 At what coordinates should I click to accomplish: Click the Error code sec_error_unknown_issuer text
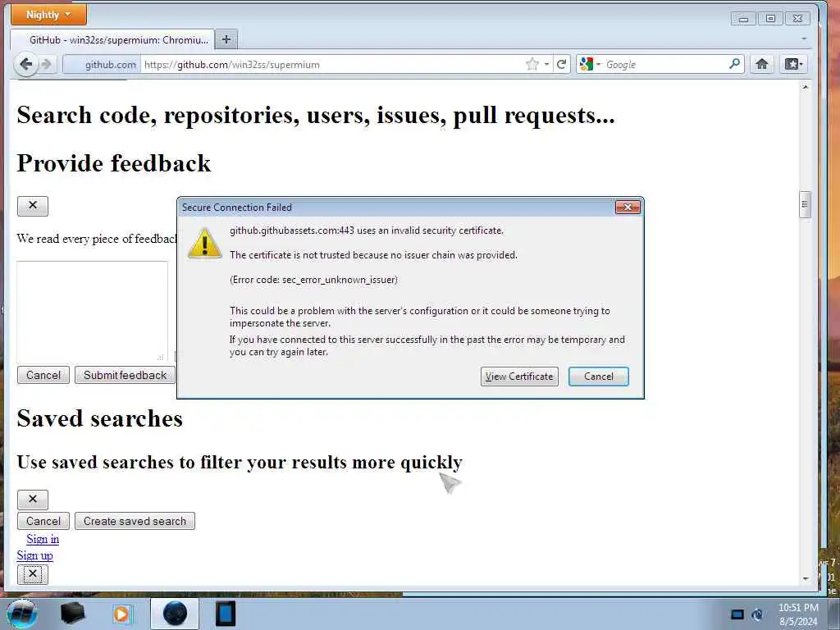pyautogui.click(x=313, y=280)
